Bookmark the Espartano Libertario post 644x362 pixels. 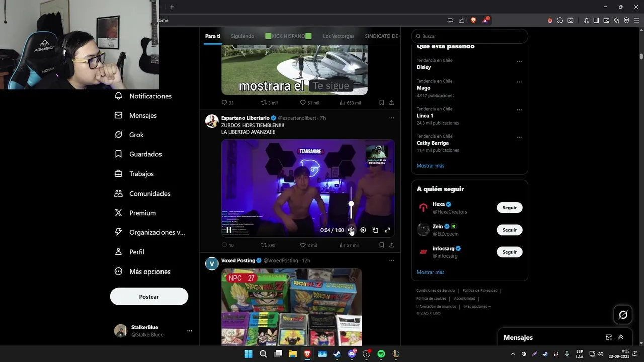[381, 245]
